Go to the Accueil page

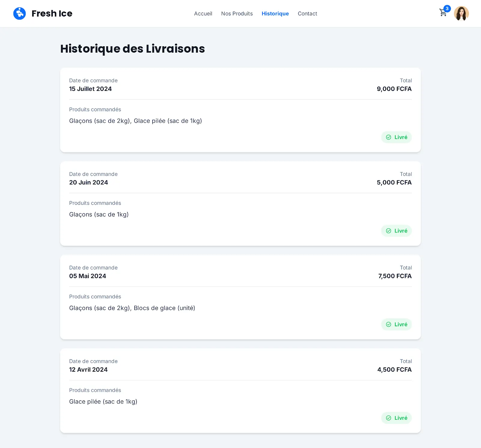203,14
